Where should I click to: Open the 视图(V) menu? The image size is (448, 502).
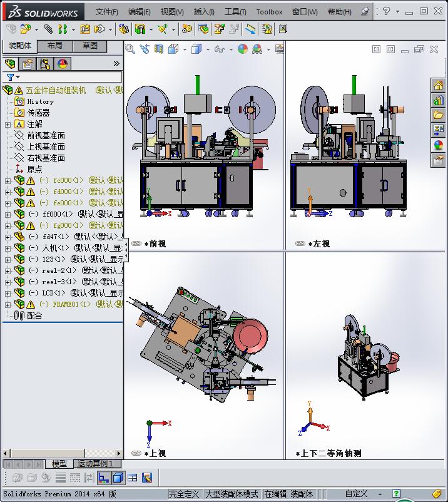point(172,12)
